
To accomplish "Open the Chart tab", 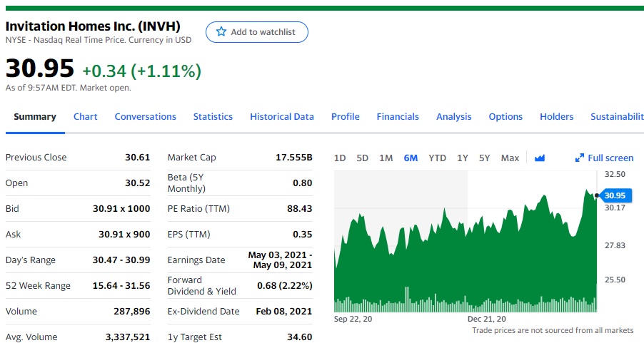I will pyautogui.click(x=86, y=116).
